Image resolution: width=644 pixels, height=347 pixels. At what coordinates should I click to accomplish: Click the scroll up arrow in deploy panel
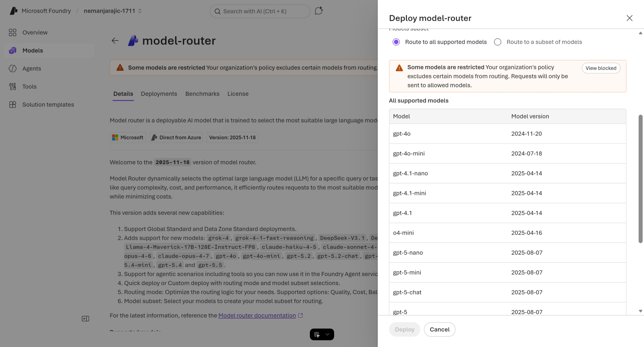coord(641,33)
